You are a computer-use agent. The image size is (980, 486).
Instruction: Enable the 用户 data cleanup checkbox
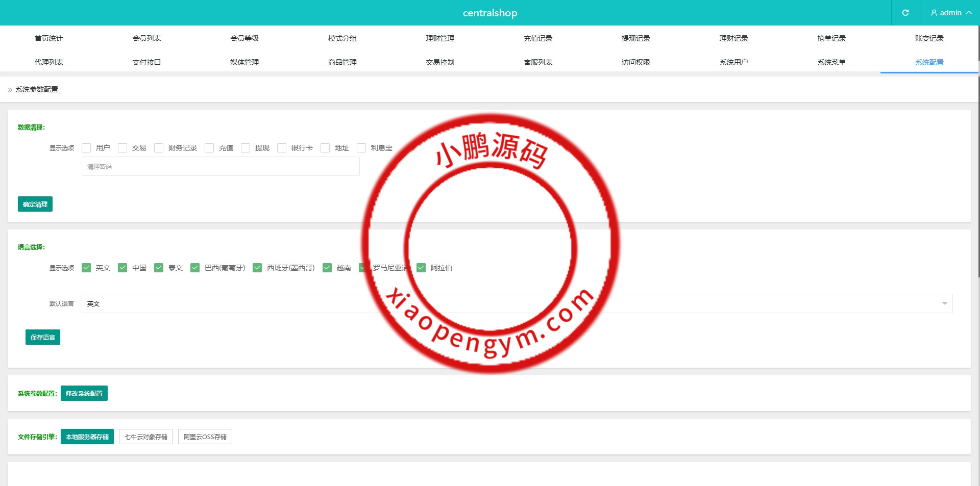(86, 148)
